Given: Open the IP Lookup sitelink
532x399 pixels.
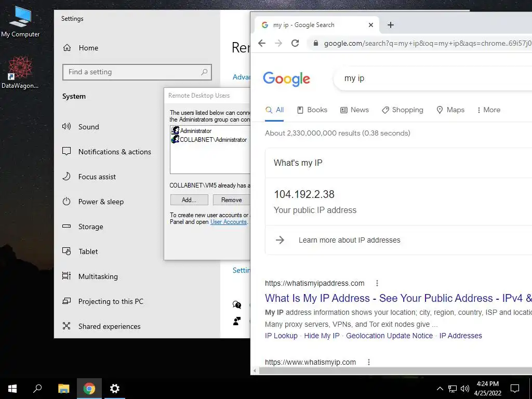Looking at the screenshot, I should pos(281,336).
